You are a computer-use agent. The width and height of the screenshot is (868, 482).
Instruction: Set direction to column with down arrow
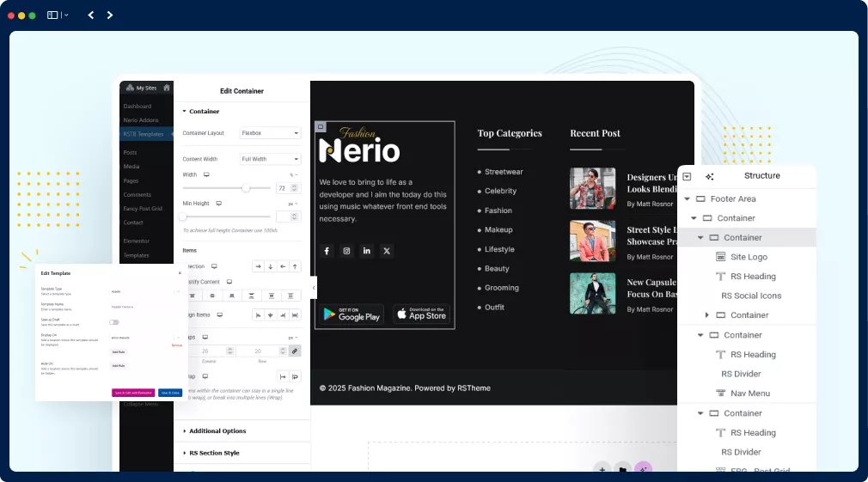[x=270, y=266]
